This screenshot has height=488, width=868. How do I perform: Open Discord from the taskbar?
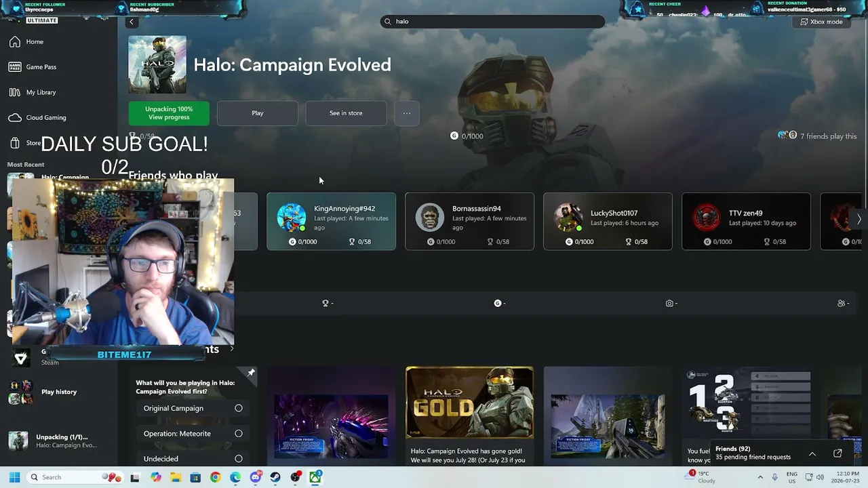256,478
